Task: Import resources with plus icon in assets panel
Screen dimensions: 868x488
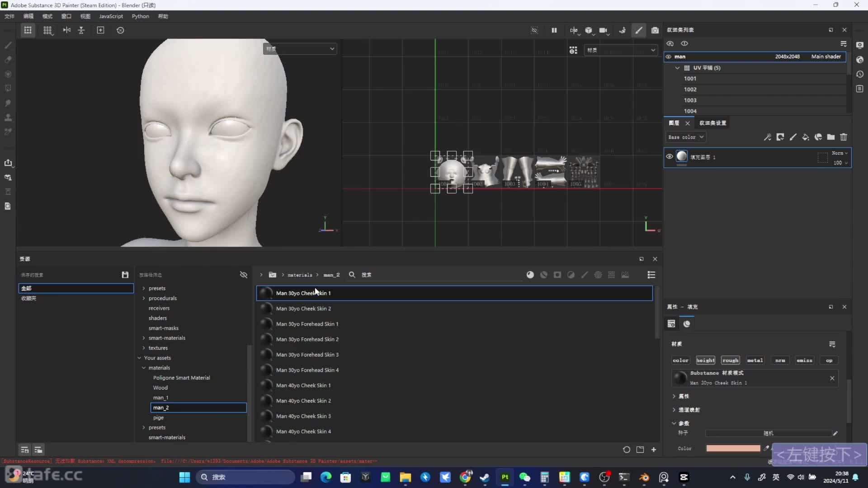Action: (x=654, y=450)
